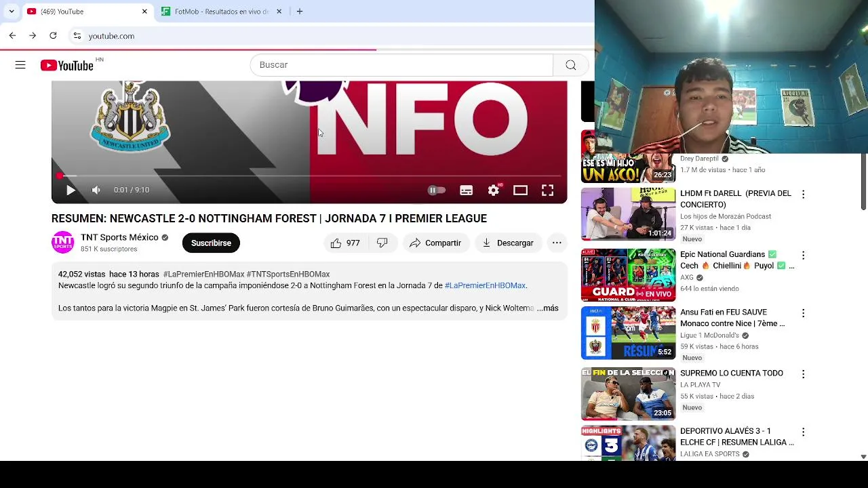The width and height of the screenshot is (868, 488).
Task: Click the Buscar search field
Action: (x=402, y=65)
